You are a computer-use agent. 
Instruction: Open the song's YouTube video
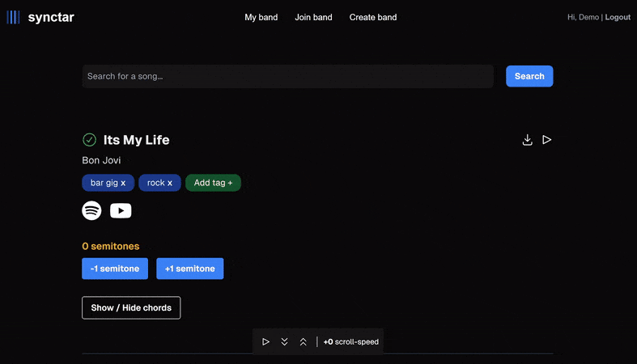(121, 210)
